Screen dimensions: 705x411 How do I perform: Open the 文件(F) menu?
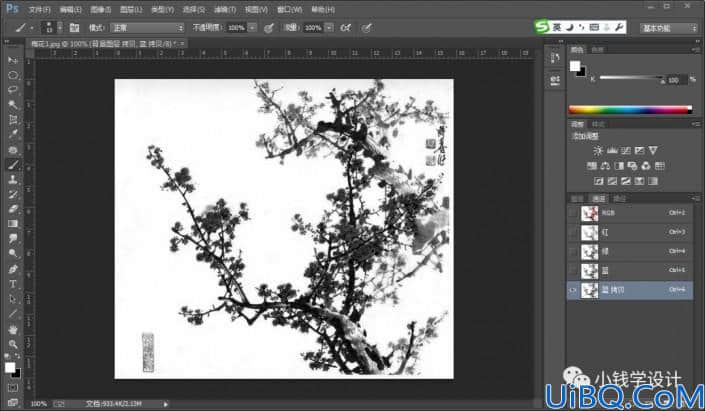40,9
